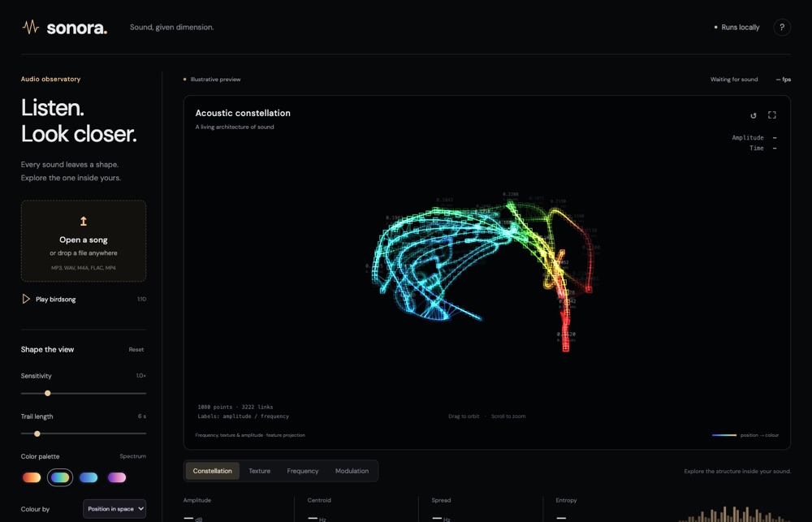This screenshot has height=522, width=812.
Task: Click the Amplitude readout in the viewer
Action: pos(754,138)
